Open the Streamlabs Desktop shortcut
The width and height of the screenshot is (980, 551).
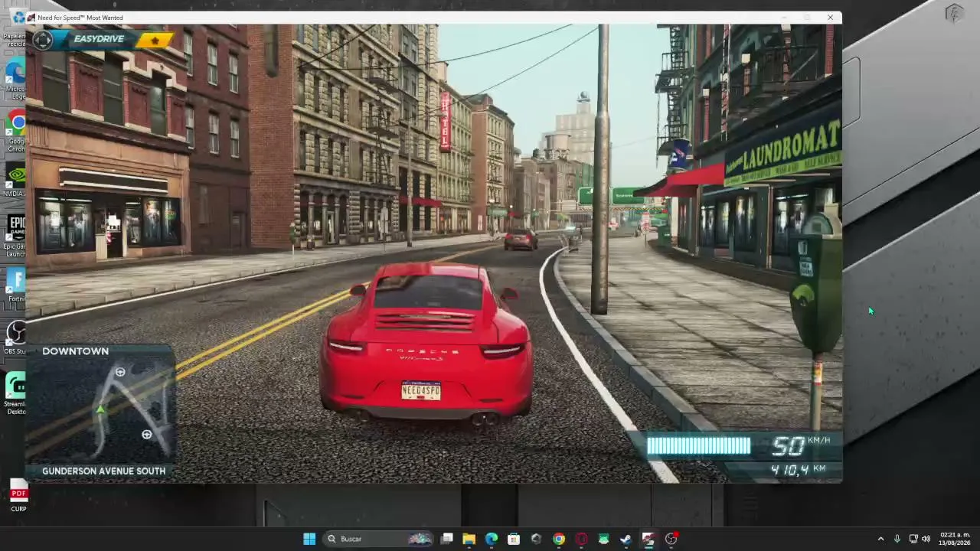tap(14, 393)
